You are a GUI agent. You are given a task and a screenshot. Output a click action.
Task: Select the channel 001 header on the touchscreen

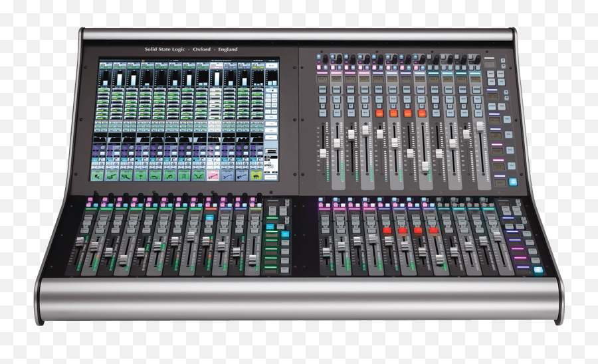(x=106, y=65)
